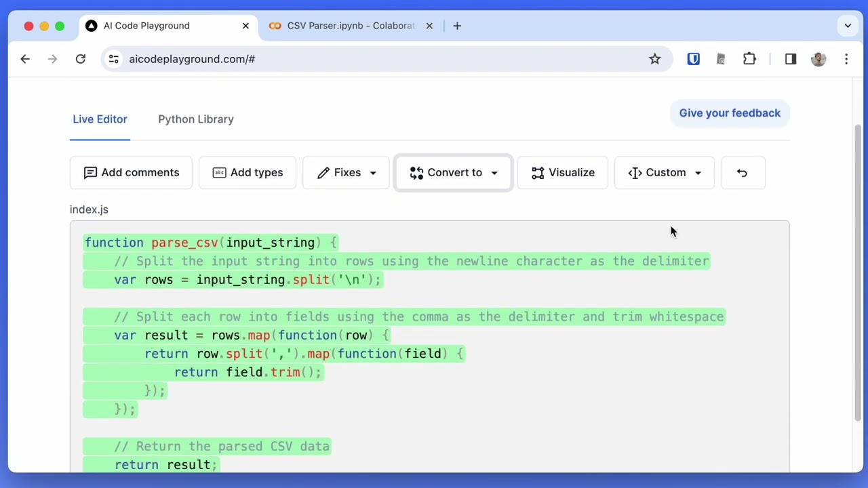
Task: Click the 'return result;' code line
Action: (x=166, y=465)
